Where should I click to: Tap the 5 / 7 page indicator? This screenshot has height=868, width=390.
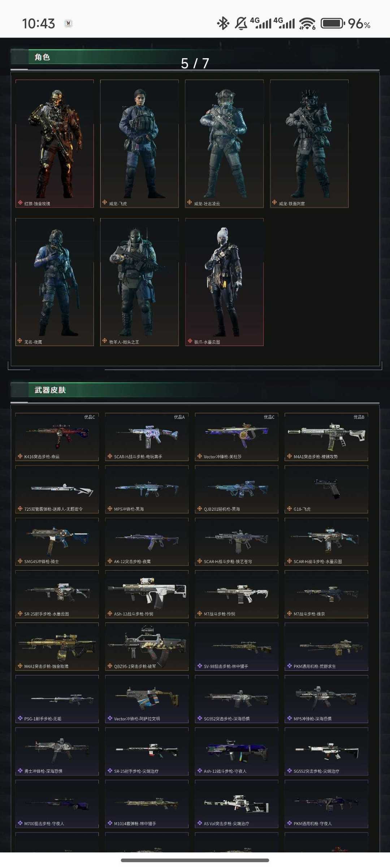coord(195,64)
